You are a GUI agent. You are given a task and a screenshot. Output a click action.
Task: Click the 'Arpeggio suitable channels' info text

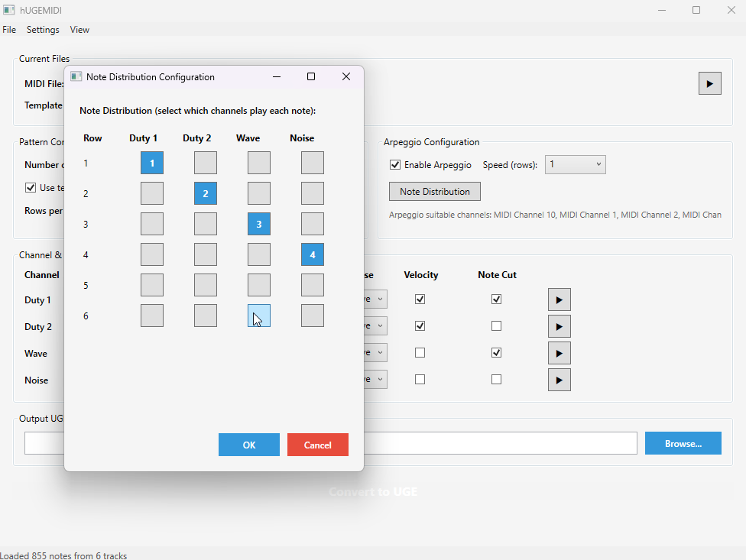click(555, 215)
